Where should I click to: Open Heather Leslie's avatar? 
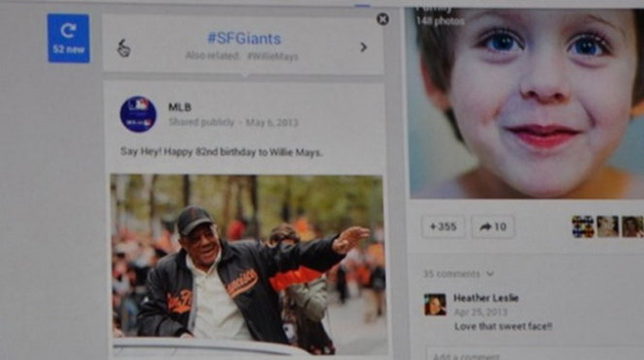point(435,304)
